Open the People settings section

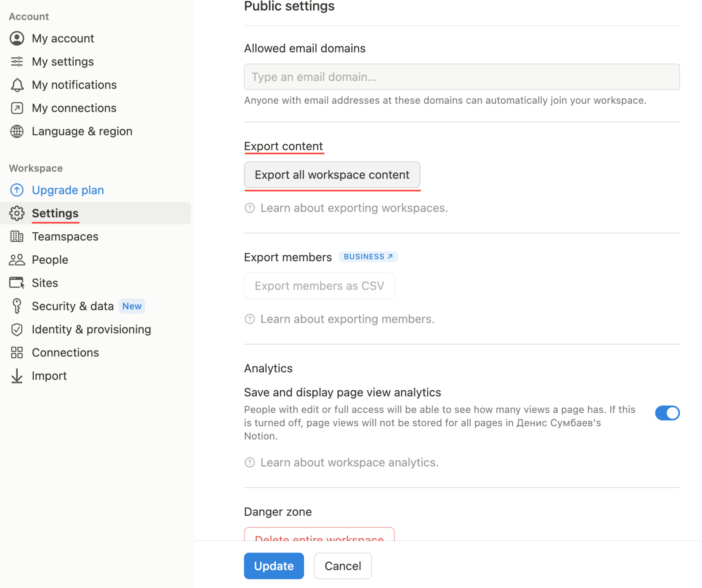point(50,260)
